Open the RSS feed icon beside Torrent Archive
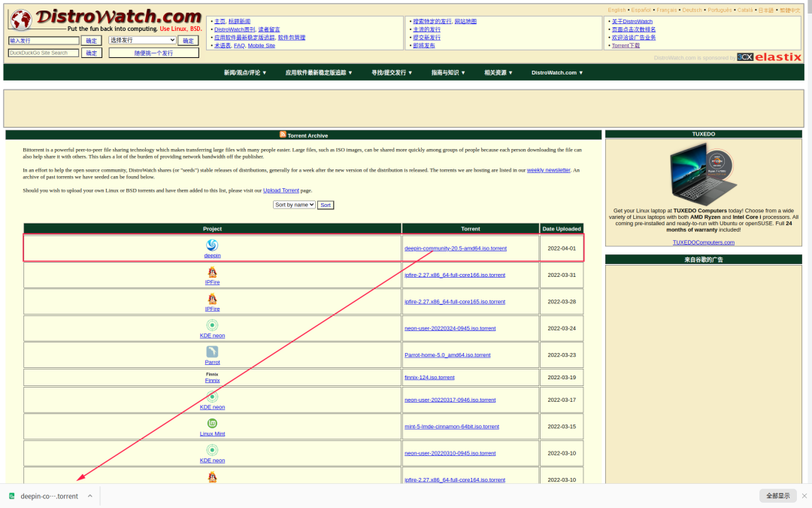The height and width of the screenshot is (508, 812). (283, 134)
